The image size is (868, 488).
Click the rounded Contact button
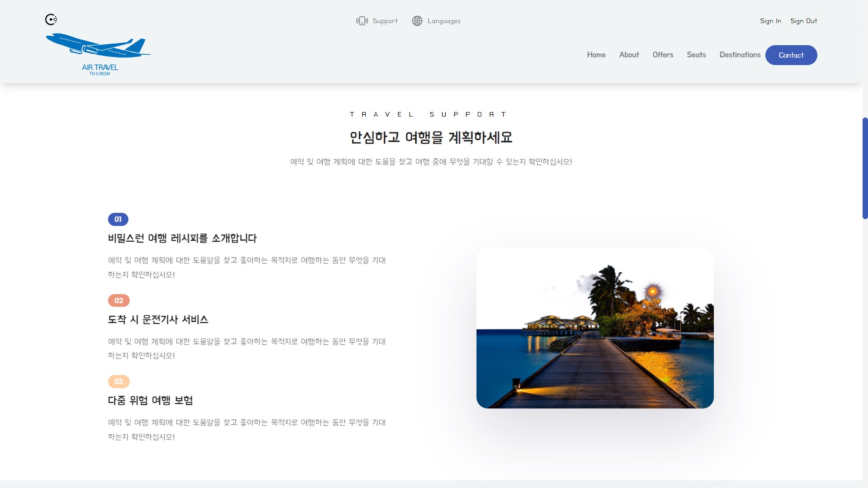point(791,55)
